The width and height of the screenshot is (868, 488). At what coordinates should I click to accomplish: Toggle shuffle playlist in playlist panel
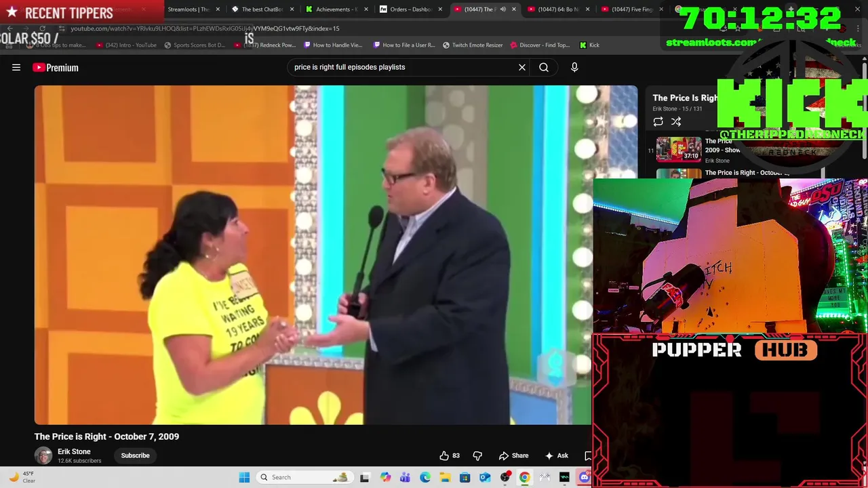(676, 121)
